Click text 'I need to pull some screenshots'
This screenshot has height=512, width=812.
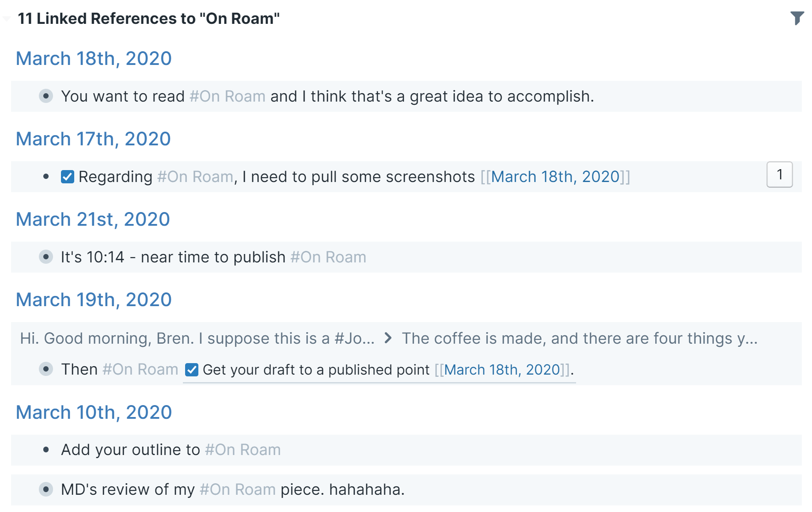(x=359, y=177)
